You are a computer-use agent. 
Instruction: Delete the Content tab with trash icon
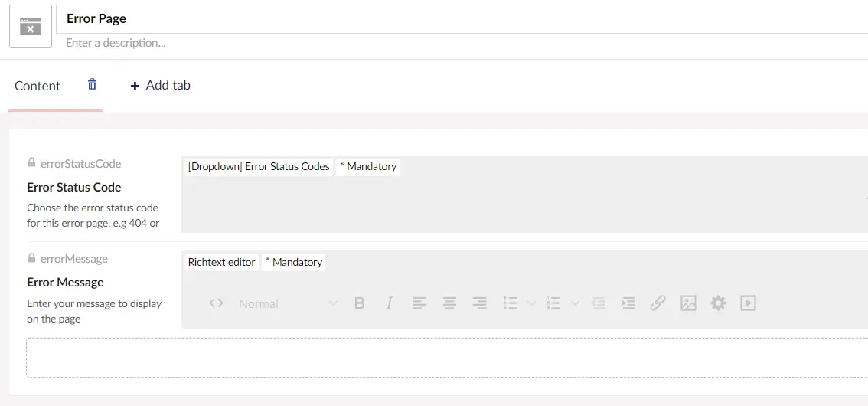tap(92, 84)
